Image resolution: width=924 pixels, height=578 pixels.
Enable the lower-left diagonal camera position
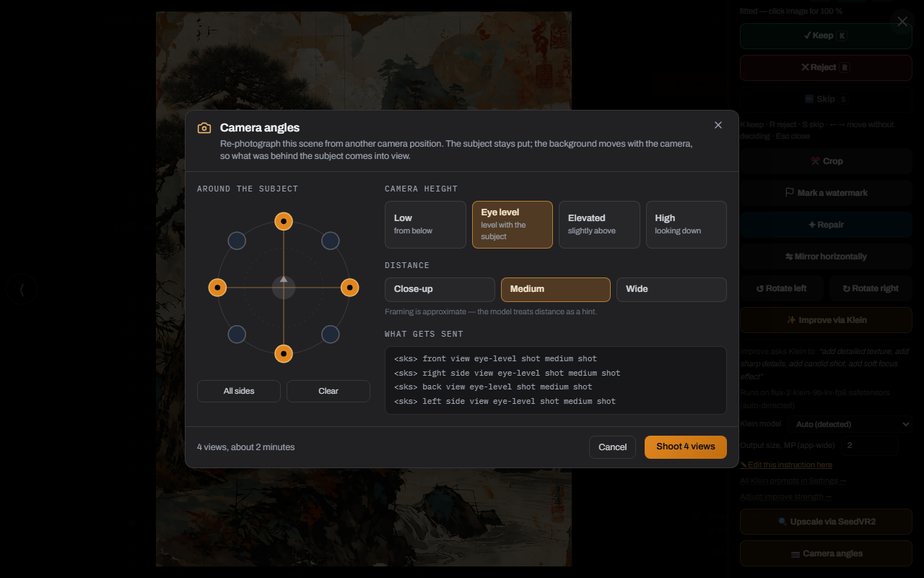click(237, 335)
